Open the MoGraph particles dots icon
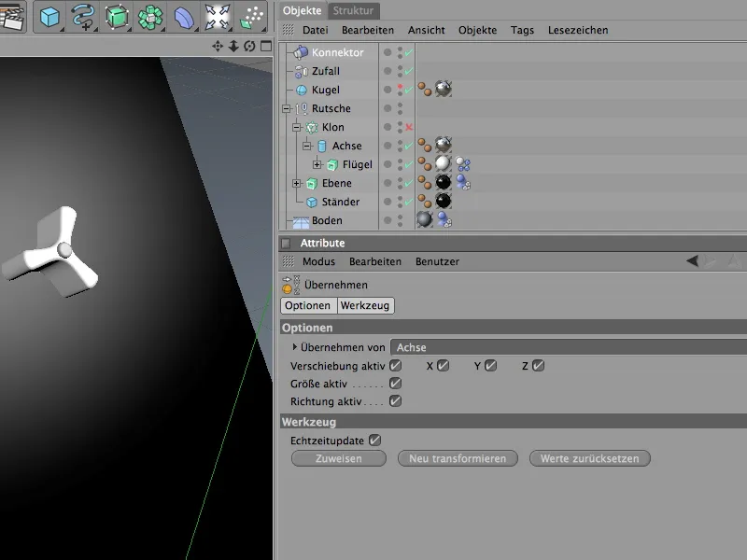The image size is (747, 560). [x=251, y=17]
